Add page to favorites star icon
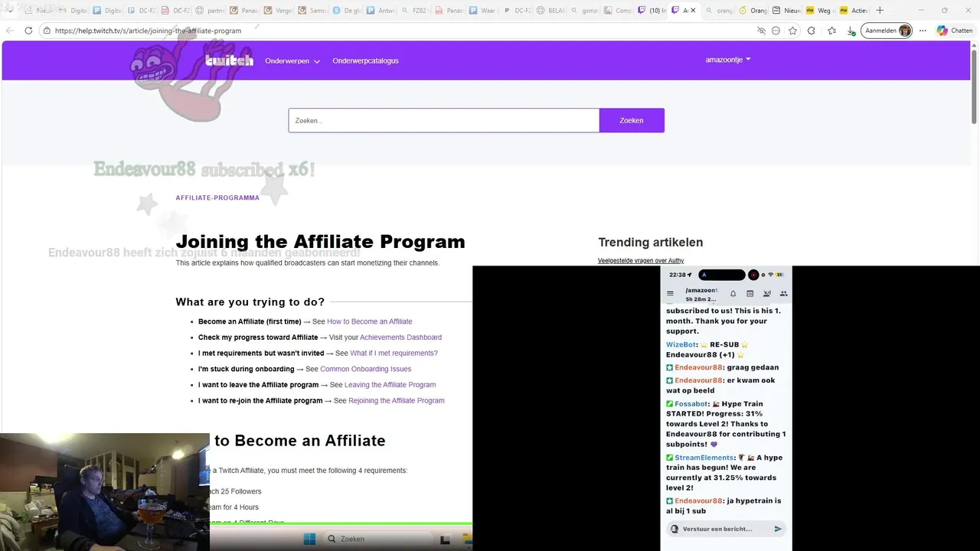This screenshot has width=980, height=551. click(792, 31)
